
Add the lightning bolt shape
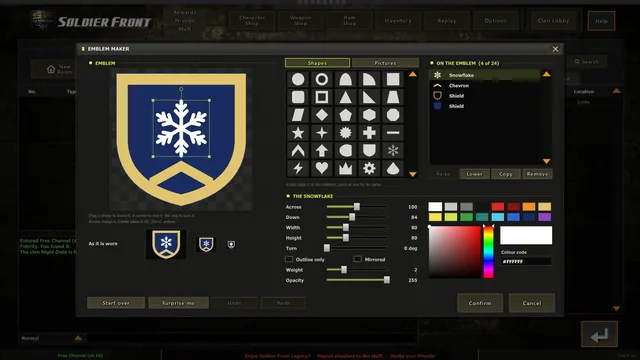click(x=298, y=168)
